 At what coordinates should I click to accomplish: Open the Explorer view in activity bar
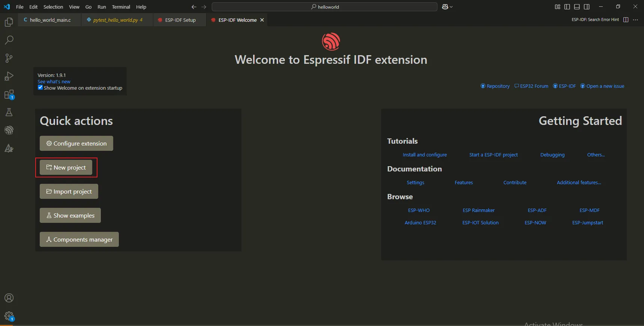(x=9, y=23)
